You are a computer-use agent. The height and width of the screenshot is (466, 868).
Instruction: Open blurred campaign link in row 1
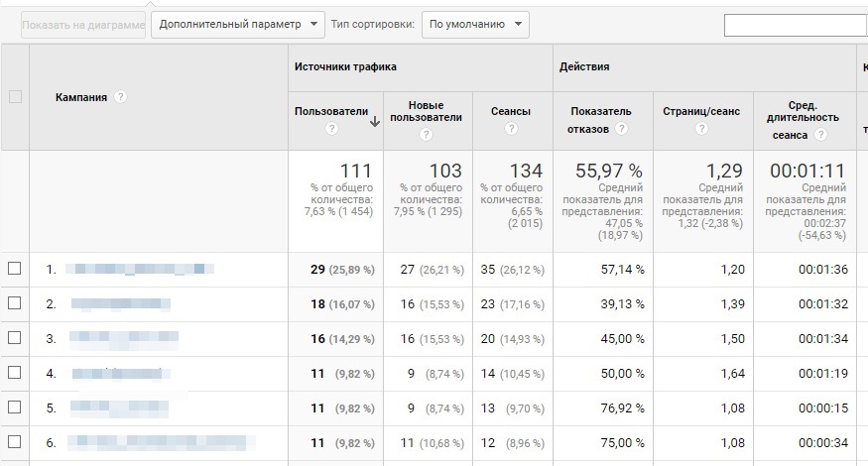point(140,269)
